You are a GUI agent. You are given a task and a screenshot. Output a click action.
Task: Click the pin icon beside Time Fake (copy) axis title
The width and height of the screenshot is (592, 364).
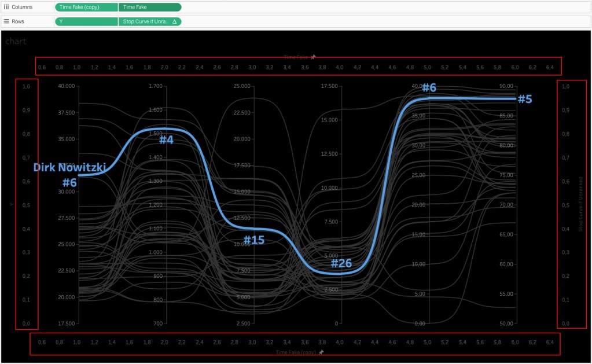click(x=321, y=352)
